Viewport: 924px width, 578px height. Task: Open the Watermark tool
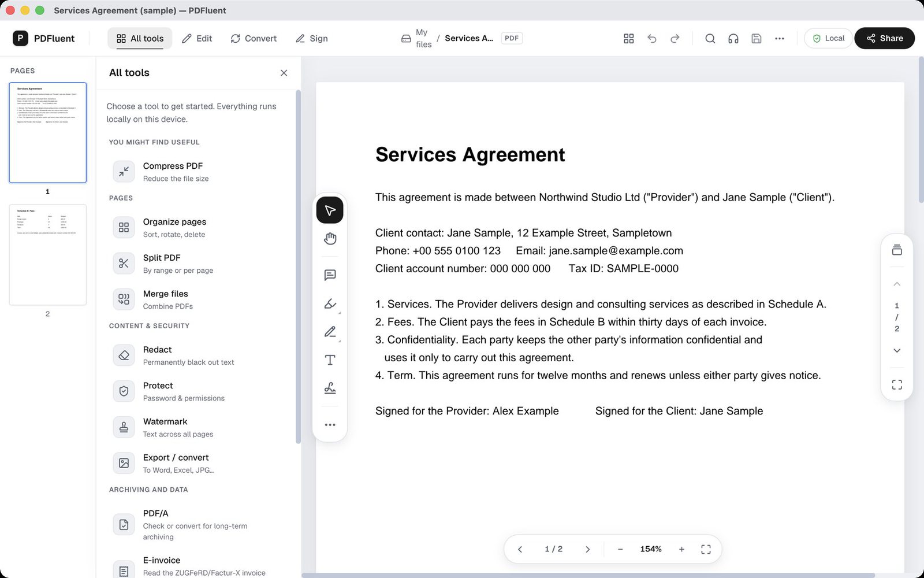(x=199, y=427)
